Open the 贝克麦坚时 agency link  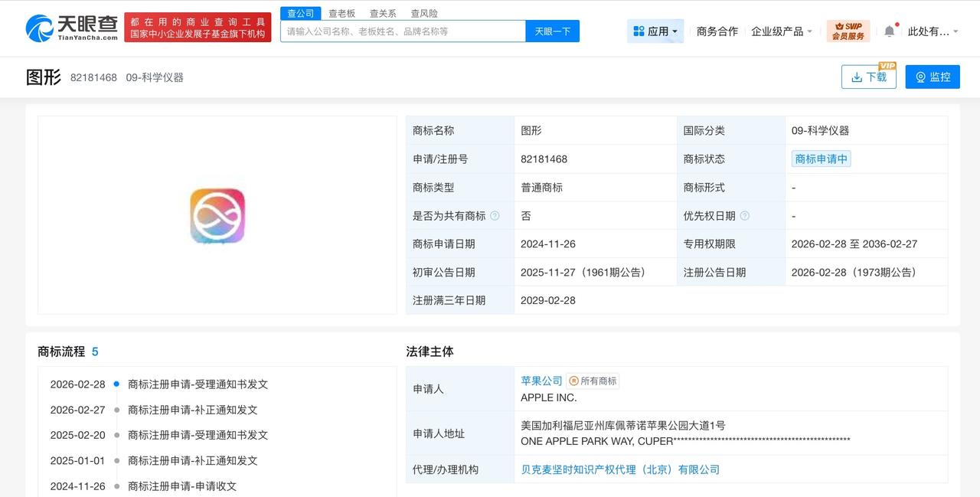(622, 469)
